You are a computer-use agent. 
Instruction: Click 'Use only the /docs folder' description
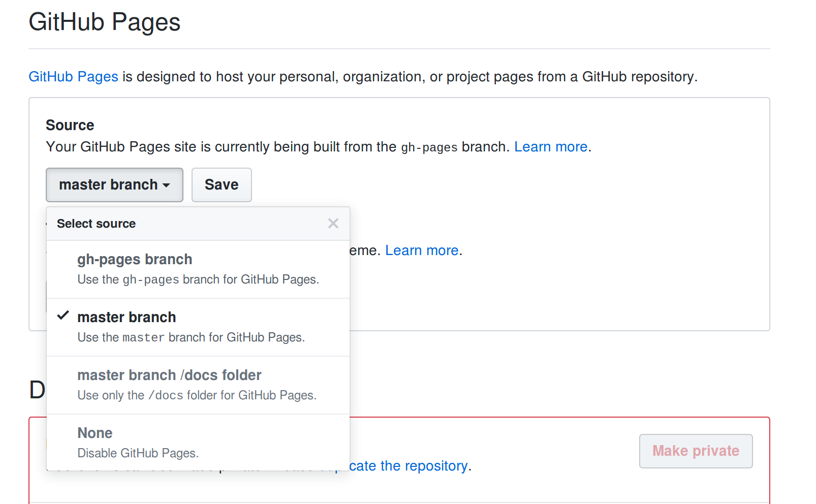pyautogui.click(x=197, y=395)
